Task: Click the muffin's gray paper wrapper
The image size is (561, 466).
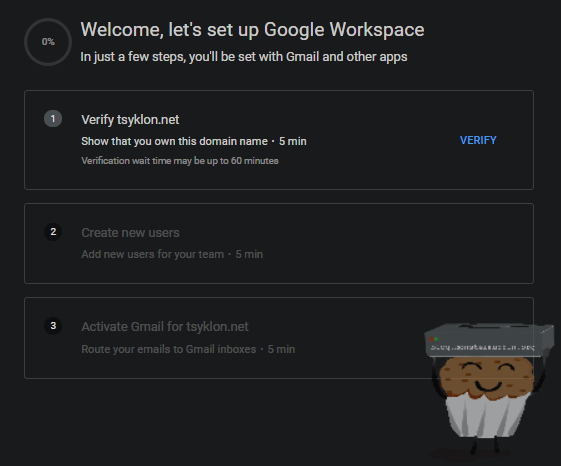Action: (487, 416)
